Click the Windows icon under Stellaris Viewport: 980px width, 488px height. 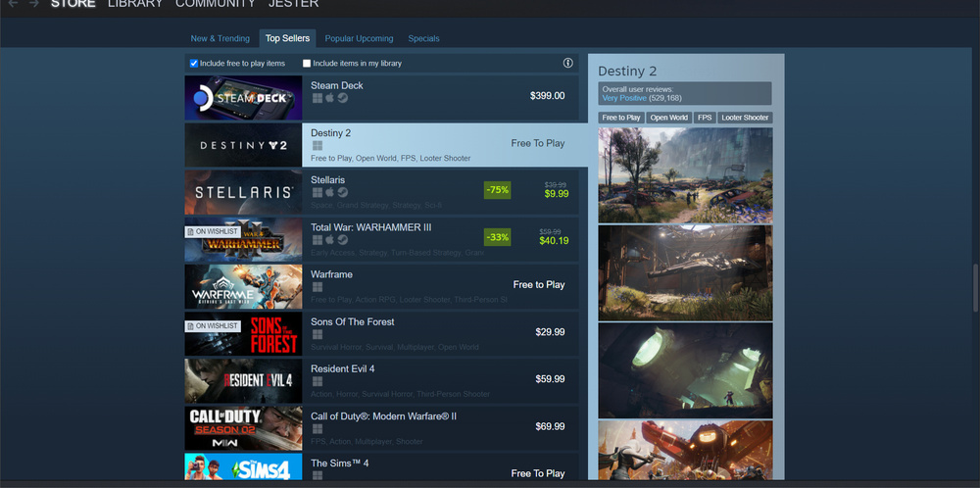point(318,192)
